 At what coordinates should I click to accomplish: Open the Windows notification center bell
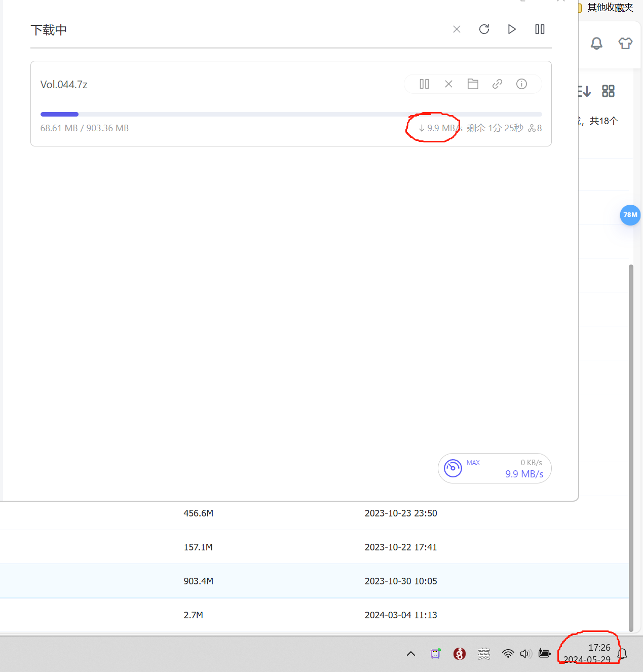pyautogui.click(x=623, y=654)
